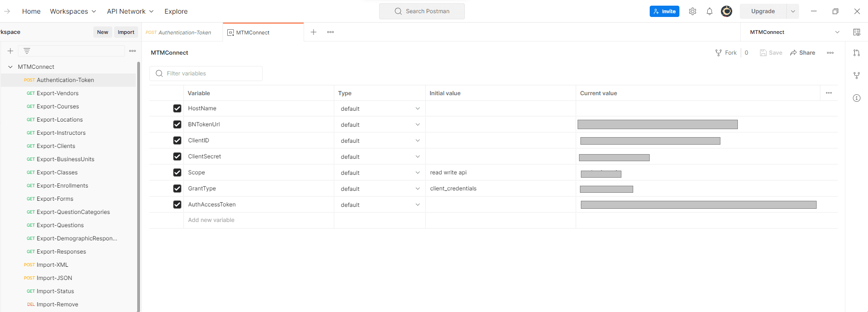Uncheck the ClientID variable checkbox
The image size is (868, 312).
click(x=177, y=140)
